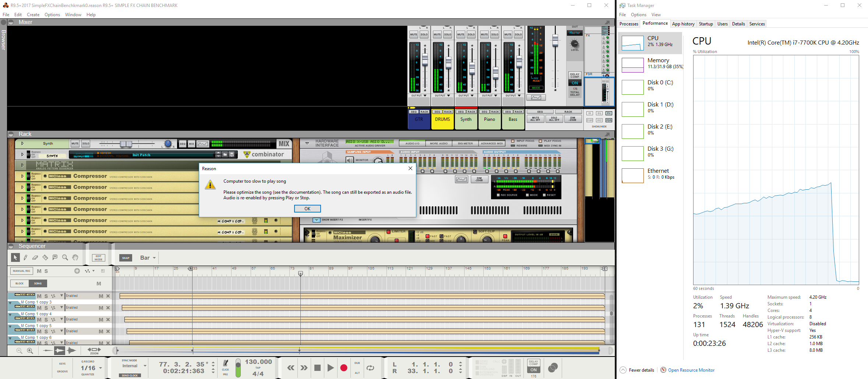Image resolution: width=868 pixels, height=379 pixels.
Task: Open the Window menu in Reason
Action: [73, 15]
